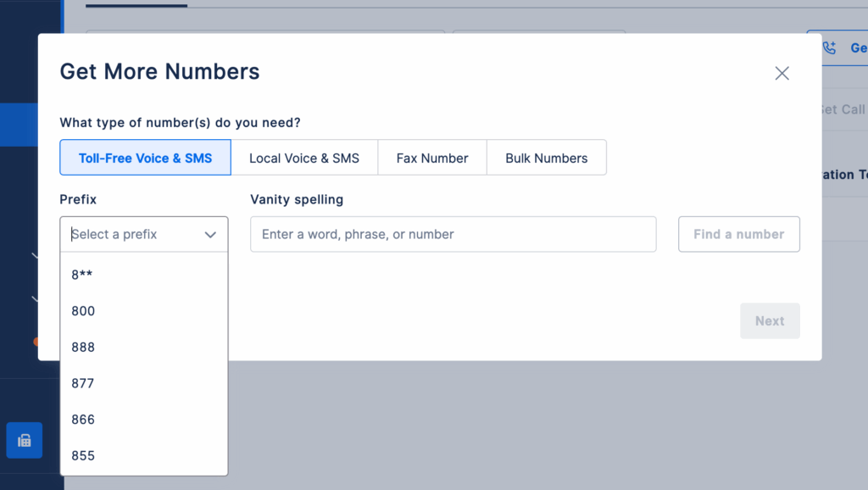868x490 pixels.
Task: Click the lower sidebar chevron arrow
Action: point(35,298)
